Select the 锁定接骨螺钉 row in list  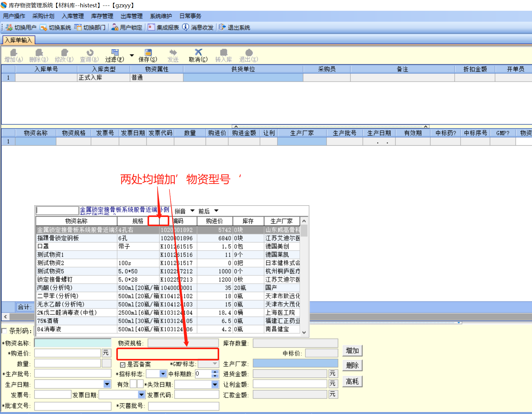tap(168, 279)
